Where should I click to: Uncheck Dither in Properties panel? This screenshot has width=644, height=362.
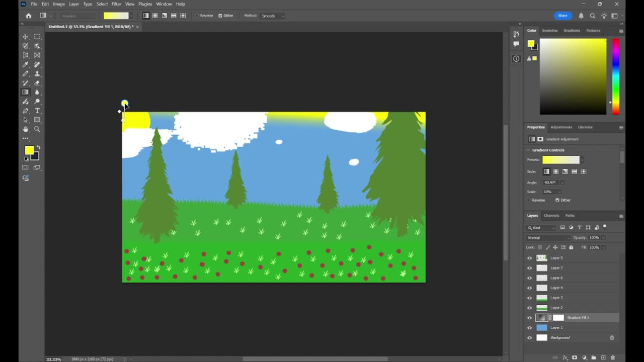(x=557, y=200)
